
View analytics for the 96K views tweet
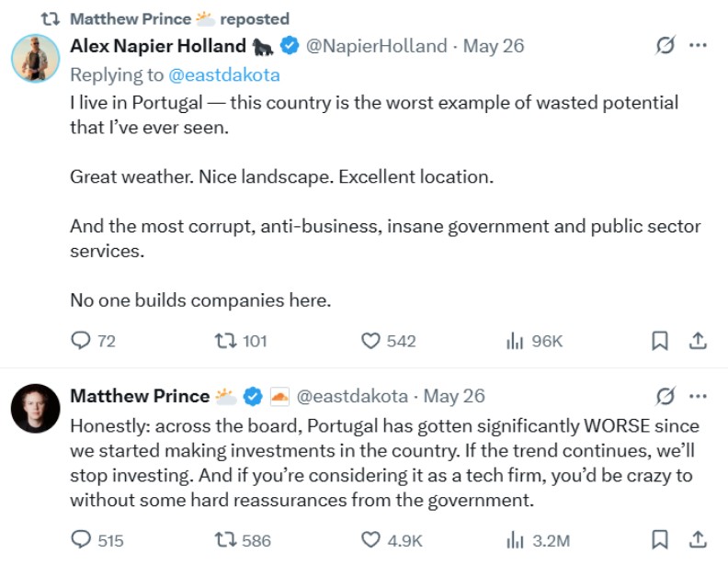click(515, 341)
